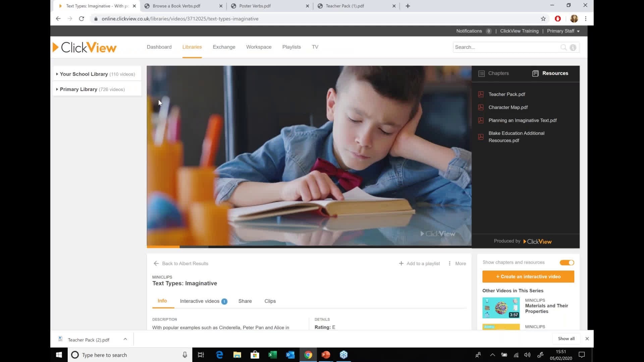Open the Primary Staff dropdown
Image resolution: width=644 pixels, height=362 pixels.
563,31
